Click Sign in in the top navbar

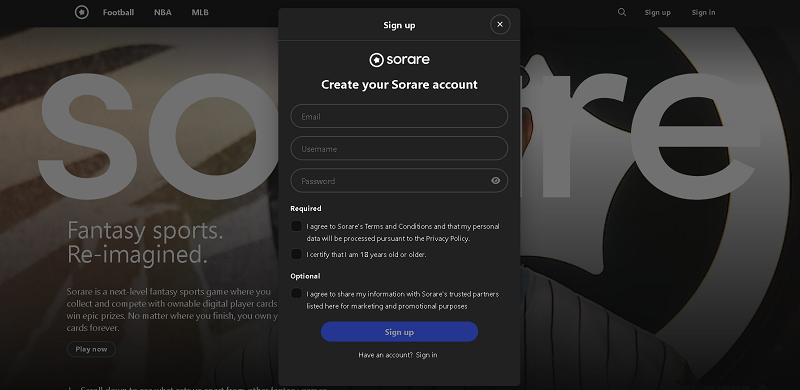pos(703,12)
